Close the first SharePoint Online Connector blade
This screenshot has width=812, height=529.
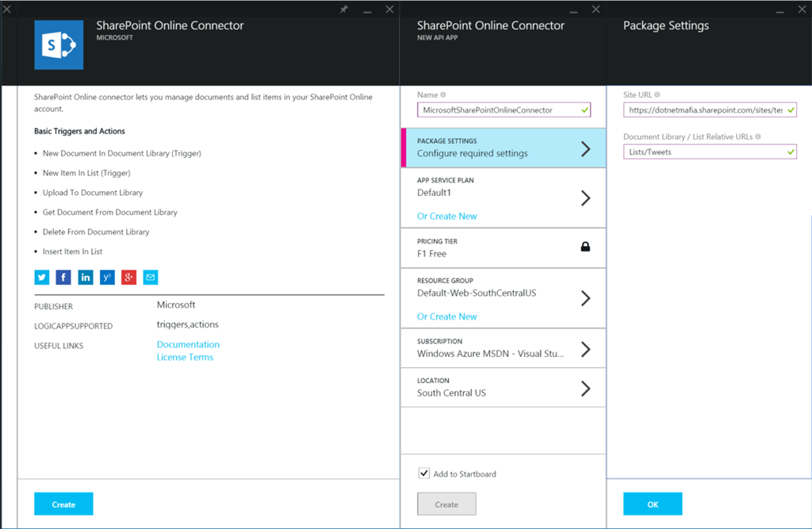390,10
